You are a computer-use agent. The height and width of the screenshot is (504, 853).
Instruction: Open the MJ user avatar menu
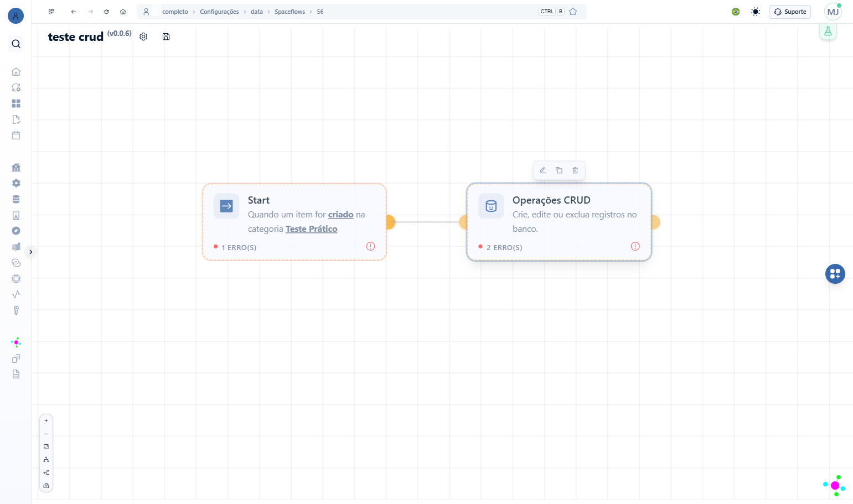833,12
